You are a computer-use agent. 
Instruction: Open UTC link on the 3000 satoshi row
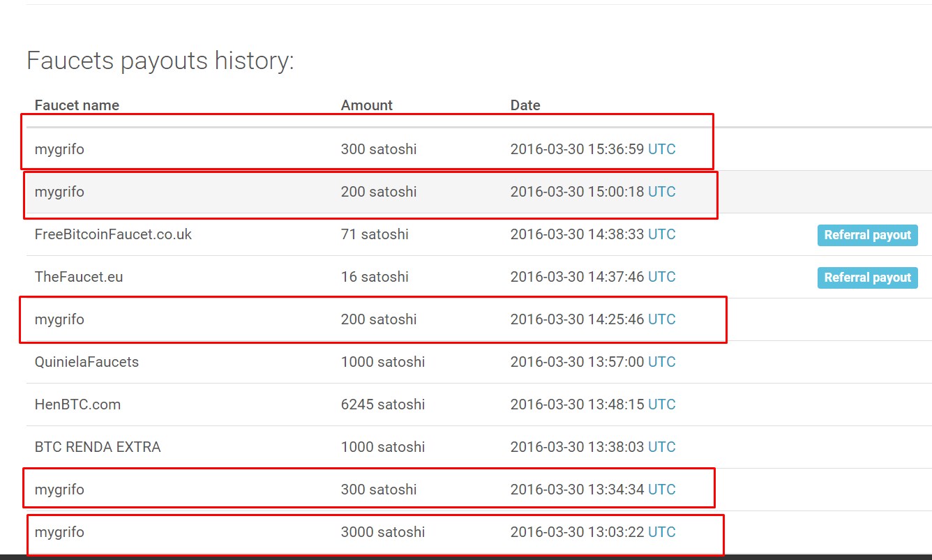tap(661, 532)
